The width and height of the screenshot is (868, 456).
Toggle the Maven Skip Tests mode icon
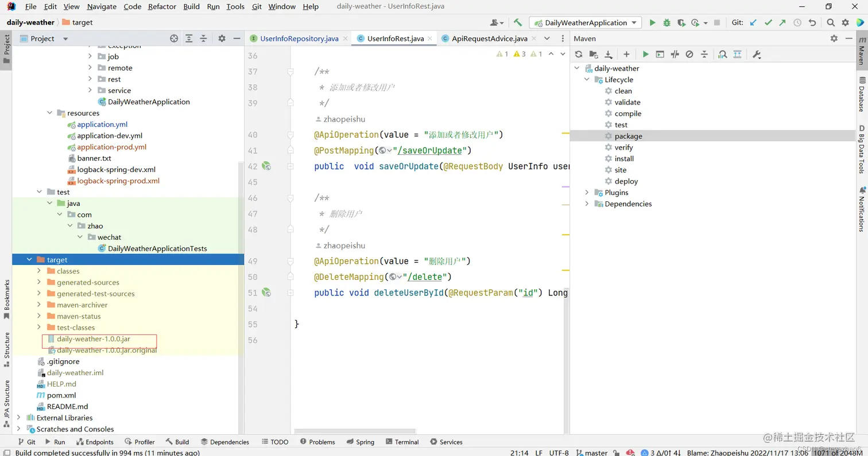(x=689, y=54)
